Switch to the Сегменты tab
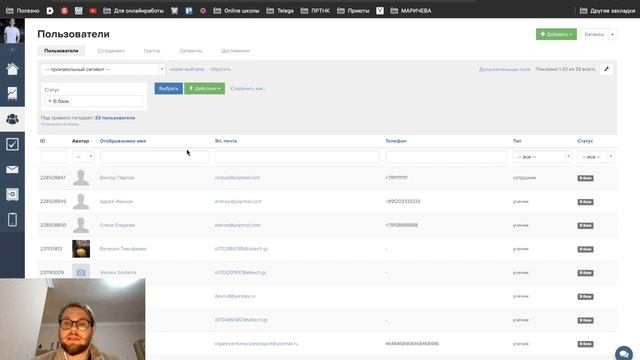 (191, 51)
